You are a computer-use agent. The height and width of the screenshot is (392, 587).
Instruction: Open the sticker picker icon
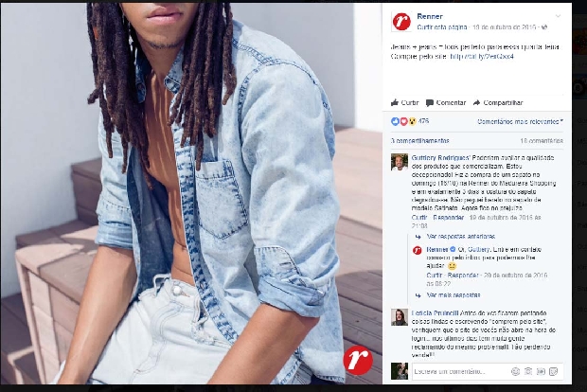[x=553, y=371]
